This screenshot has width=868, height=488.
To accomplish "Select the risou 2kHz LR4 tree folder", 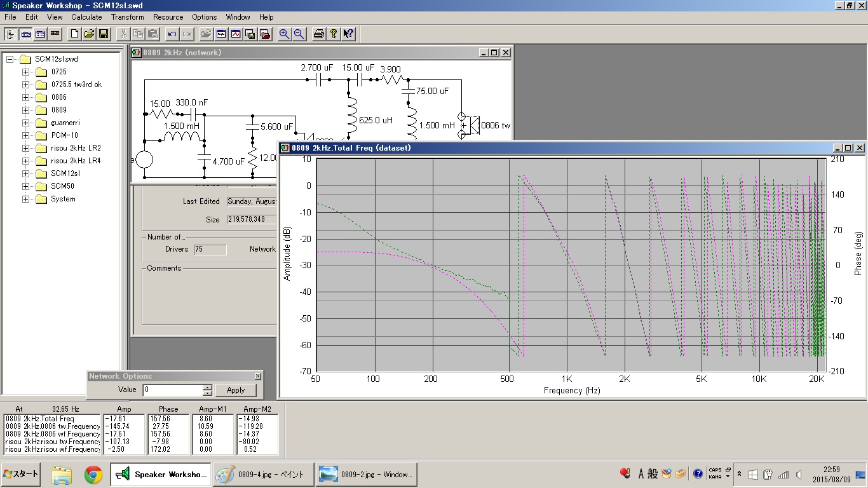I will [76, 161].
